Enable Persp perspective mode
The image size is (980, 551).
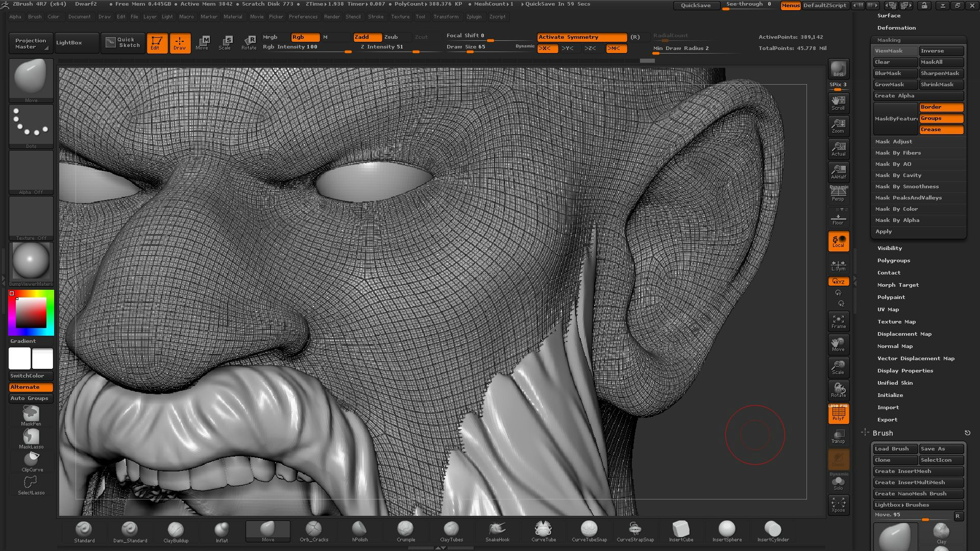(838, 193)
